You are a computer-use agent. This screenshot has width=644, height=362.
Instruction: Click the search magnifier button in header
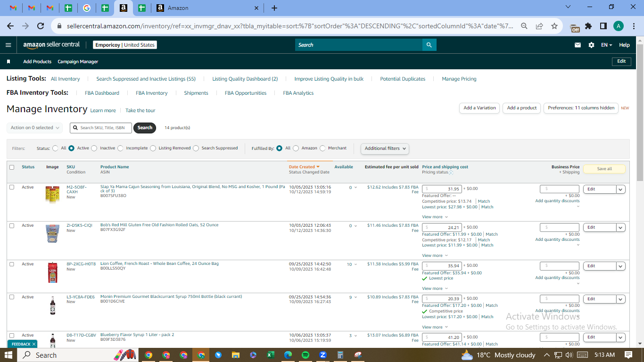coord(429,45)
